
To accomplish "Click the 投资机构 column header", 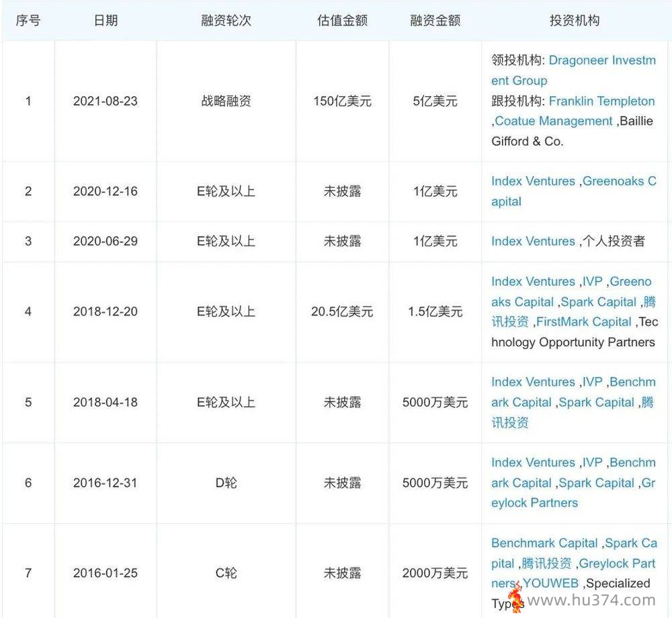I will tap(575, 20).
